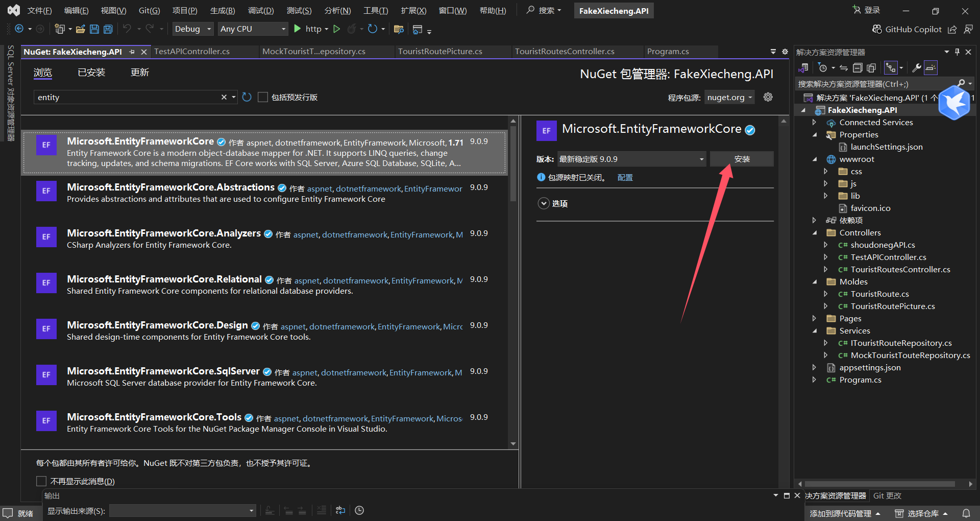Open the Tools (工具) menu
Image resolution: width=980 pixels, height=521 pixels.
pyautogui.click(x=376, y=11)
